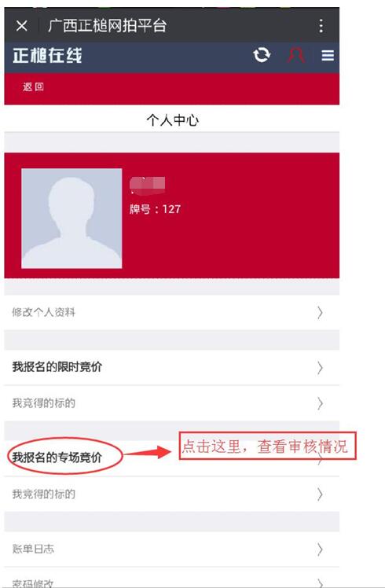Viewport: 385px width, 588px height.
Task: Open circled 我报名的专场竞价 item
Action: coord(57,458)
